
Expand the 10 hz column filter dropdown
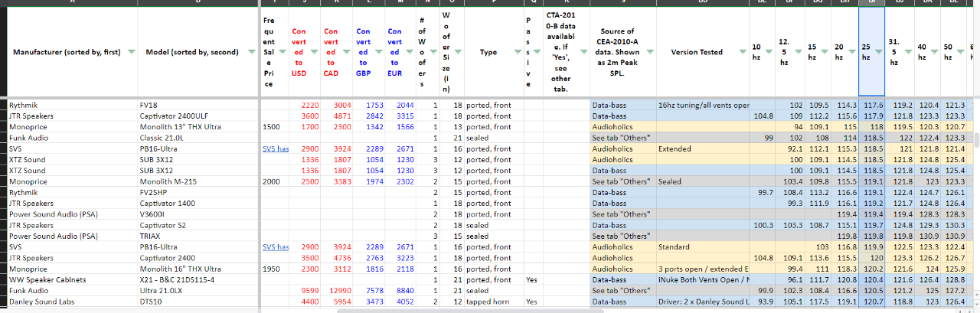coord(768,52)
